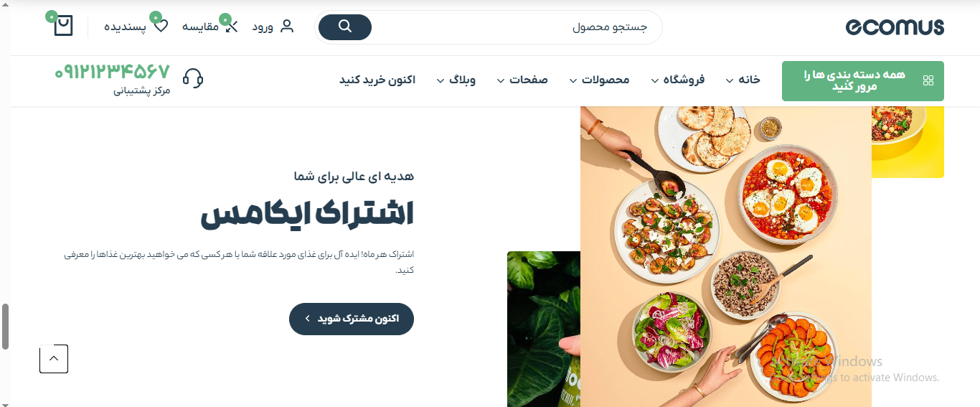This screenshot has width=980, height=407.
Task: Select اکنون خرید کنید menu item
Action: 377,80
